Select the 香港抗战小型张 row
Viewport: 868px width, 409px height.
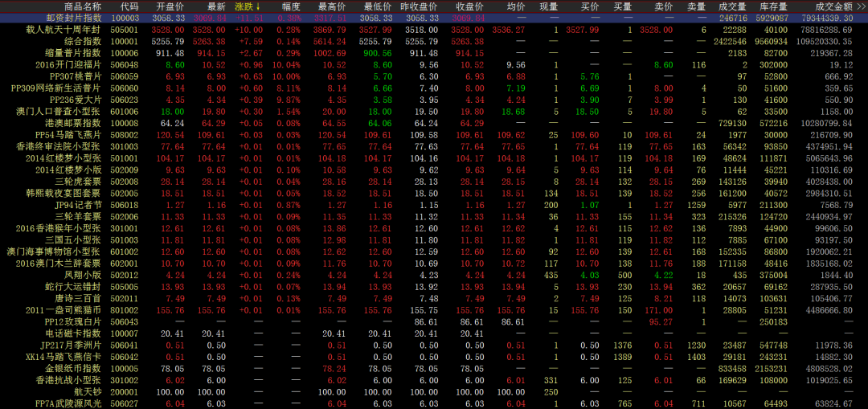coord(434,380)
